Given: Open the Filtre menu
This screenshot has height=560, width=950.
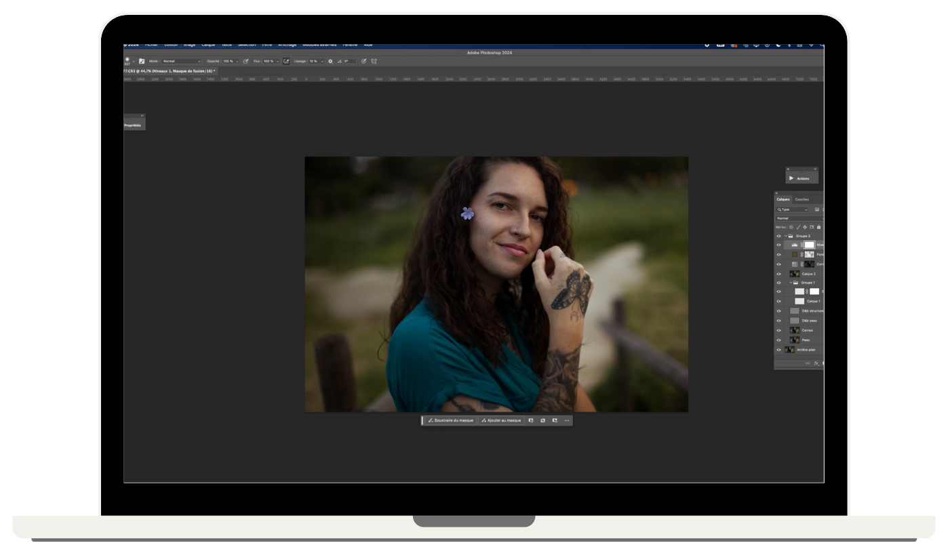Looking at the screenshot, I should tap(267, 45).
